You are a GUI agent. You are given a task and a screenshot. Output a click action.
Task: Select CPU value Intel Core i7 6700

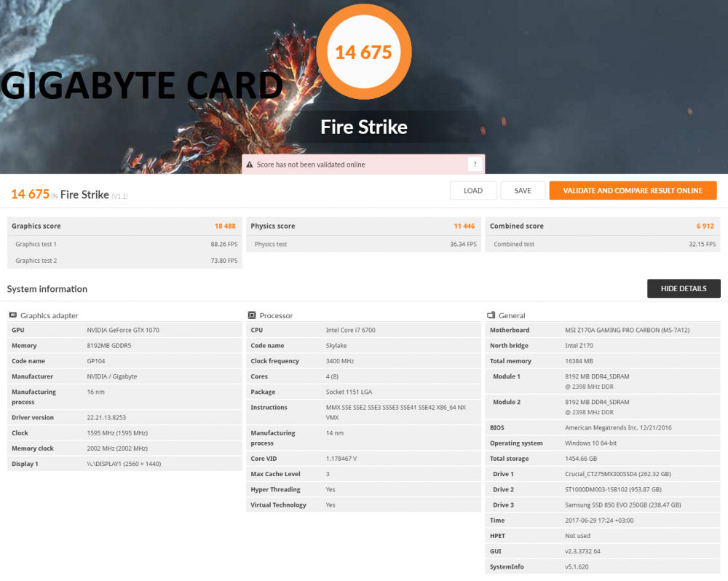pyautogui.click(x=351, y=331)
